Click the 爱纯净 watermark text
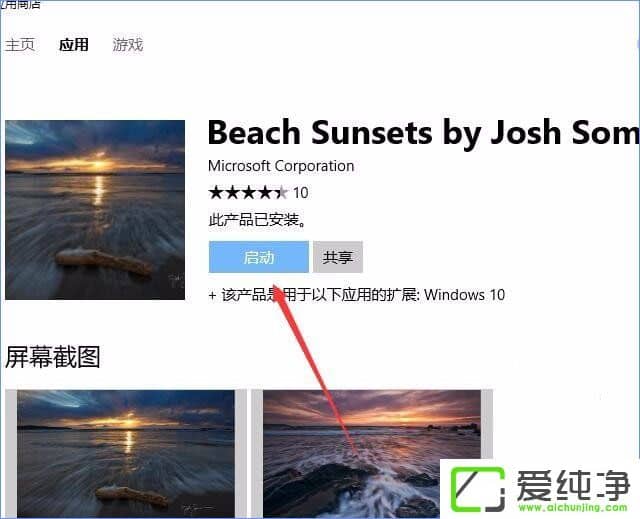The height and width of the screenshot is (519, 640). 573,485
